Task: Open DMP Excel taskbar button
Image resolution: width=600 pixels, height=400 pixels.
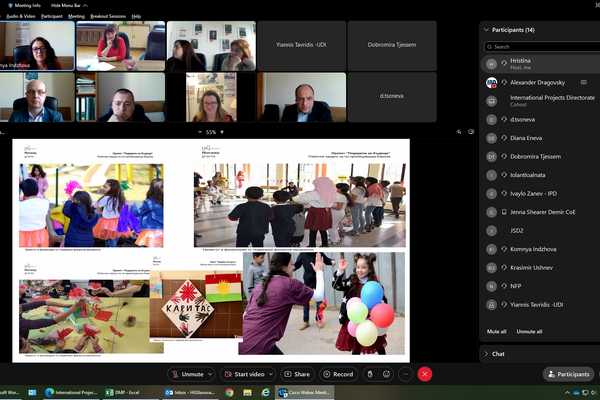Action: (129, 392)
